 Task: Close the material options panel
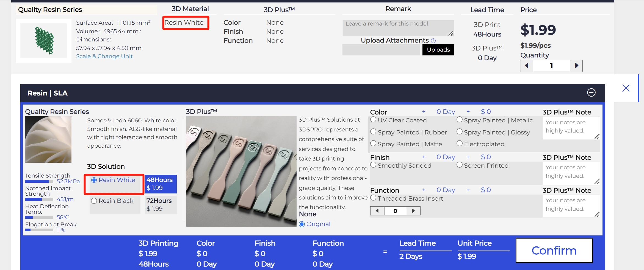[626, 88]
